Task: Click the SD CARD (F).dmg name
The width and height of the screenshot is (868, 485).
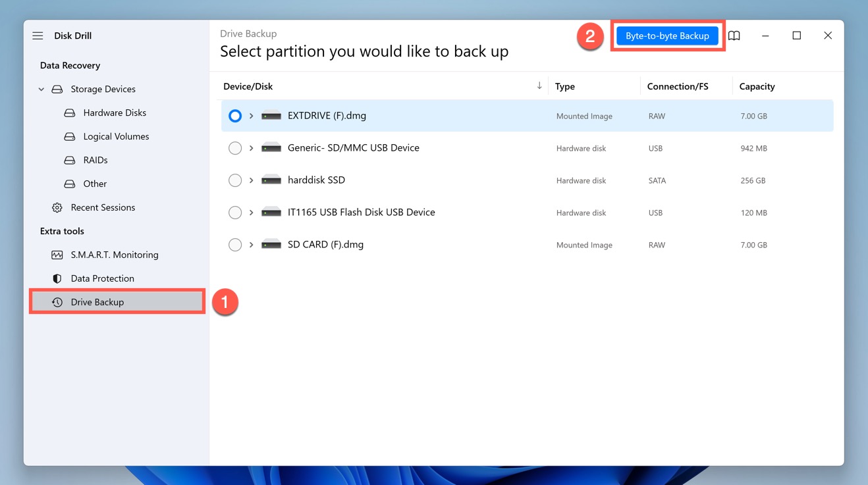Action: (x=325, y=245)
